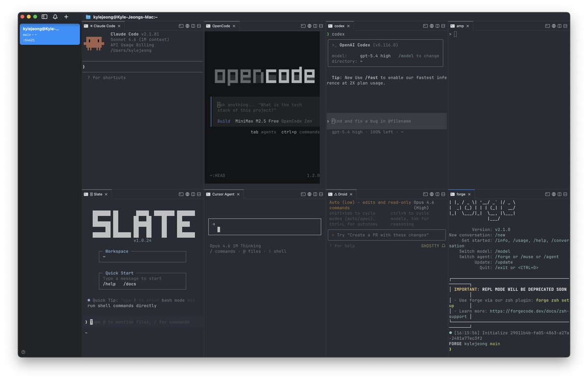The image size is (588, 381).
Task: Open new terminal in OpenCode pane
Action: [x=303, y=26]
